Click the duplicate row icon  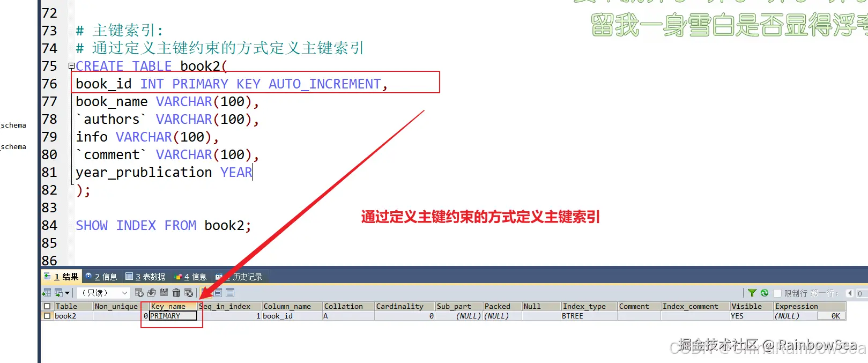(x=152, y=293)
